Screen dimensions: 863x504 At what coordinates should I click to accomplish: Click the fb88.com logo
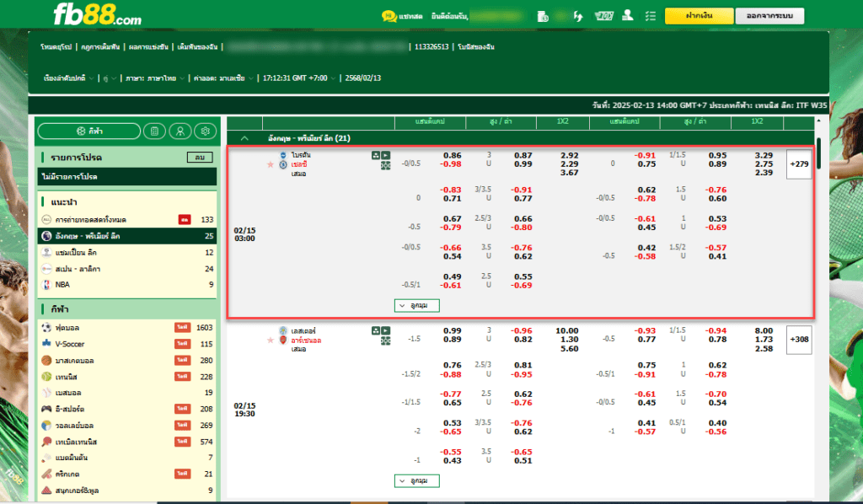(97, 15)
